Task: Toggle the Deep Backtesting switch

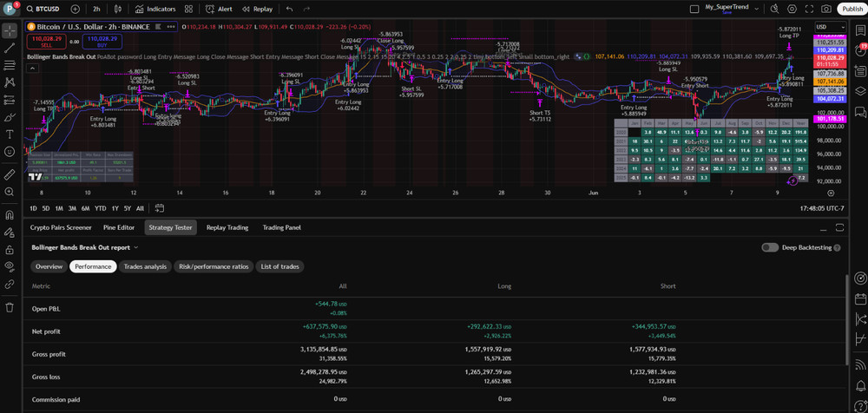Action: coord(769,247)
